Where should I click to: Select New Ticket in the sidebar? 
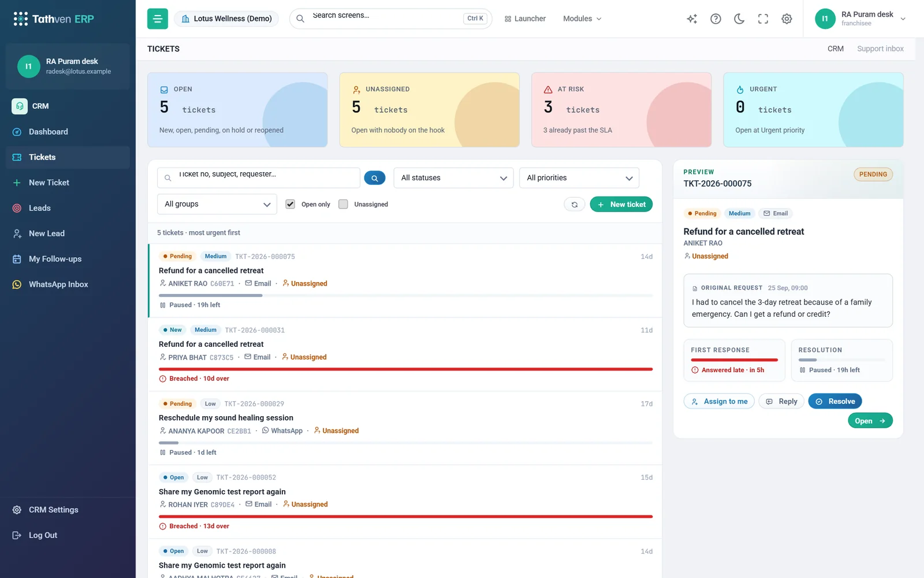tap(68, 183)
